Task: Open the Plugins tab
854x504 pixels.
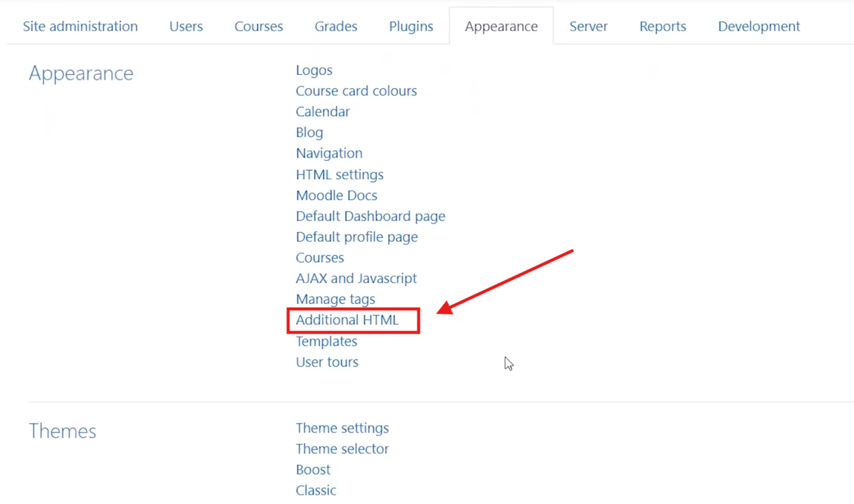Action: click(x=411, y=26)
